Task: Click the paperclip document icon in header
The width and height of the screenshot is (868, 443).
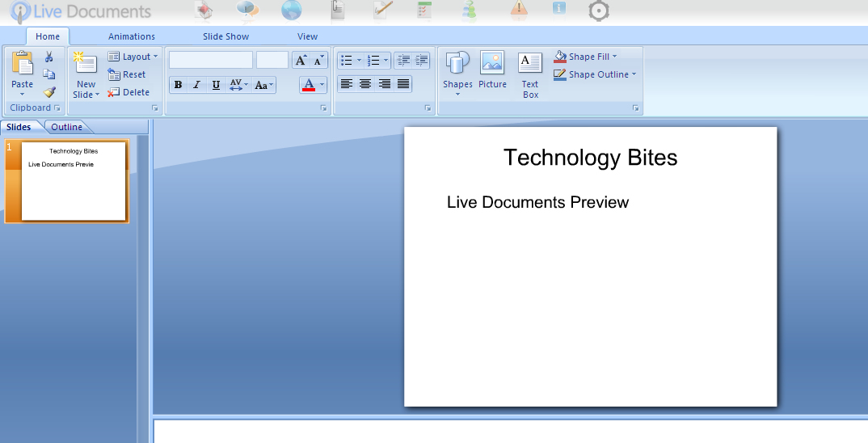Action: click(337, 11)
